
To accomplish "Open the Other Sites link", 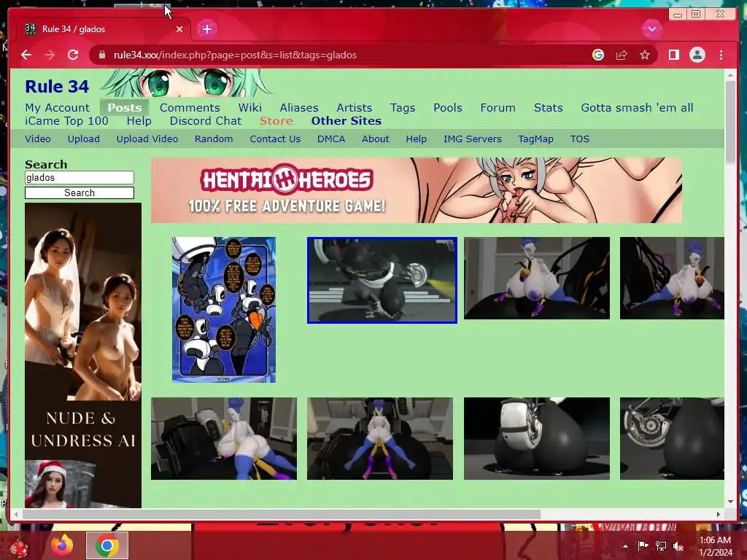I will [x=347, y=121].
